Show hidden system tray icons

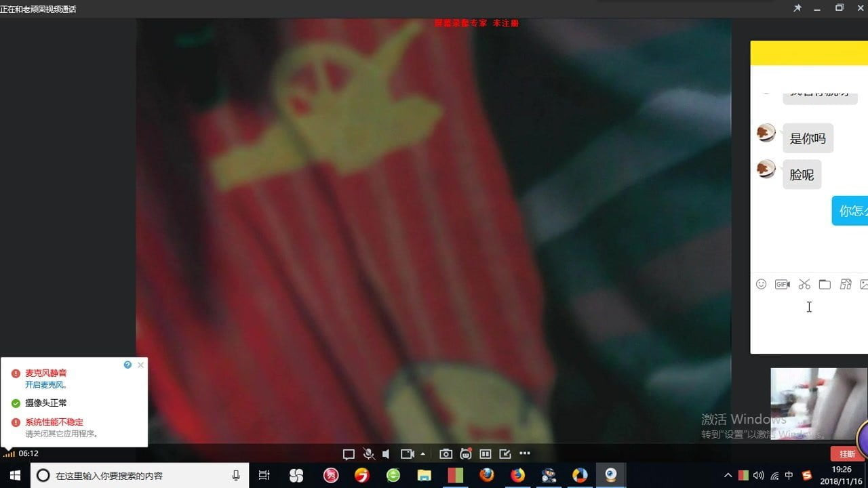point(728,475)
